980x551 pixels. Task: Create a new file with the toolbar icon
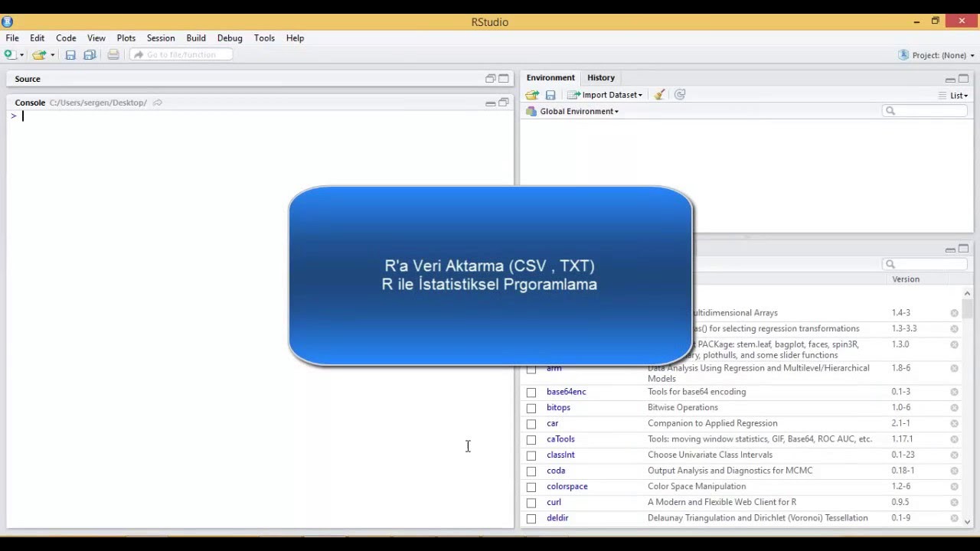(x=9, y=54)
